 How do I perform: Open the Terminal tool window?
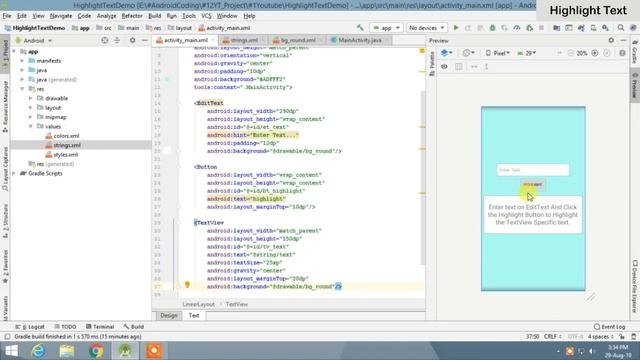[x=100, y=327]
